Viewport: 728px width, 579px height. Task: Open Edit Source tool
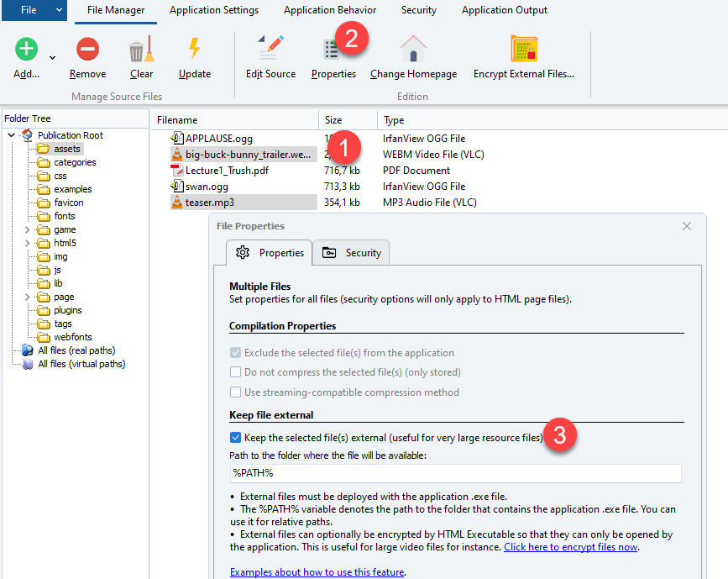[270, 50]
